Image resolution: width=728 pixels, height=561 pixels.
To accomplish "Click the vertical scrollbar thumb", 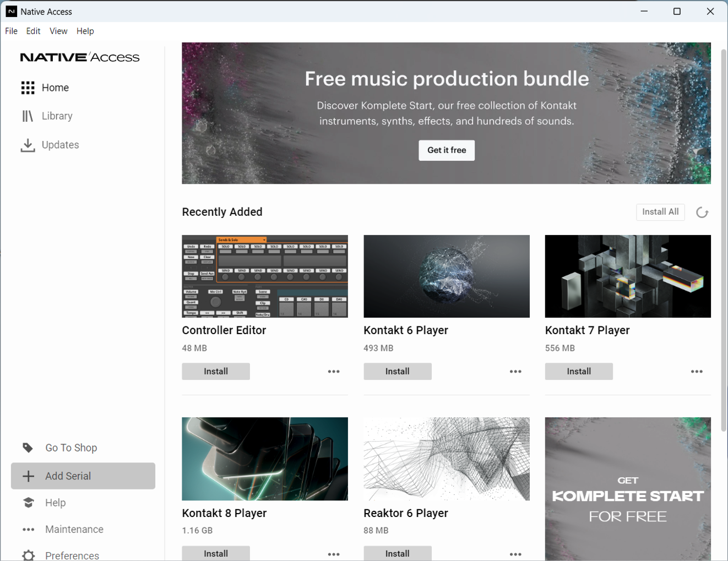I will 724,239.
